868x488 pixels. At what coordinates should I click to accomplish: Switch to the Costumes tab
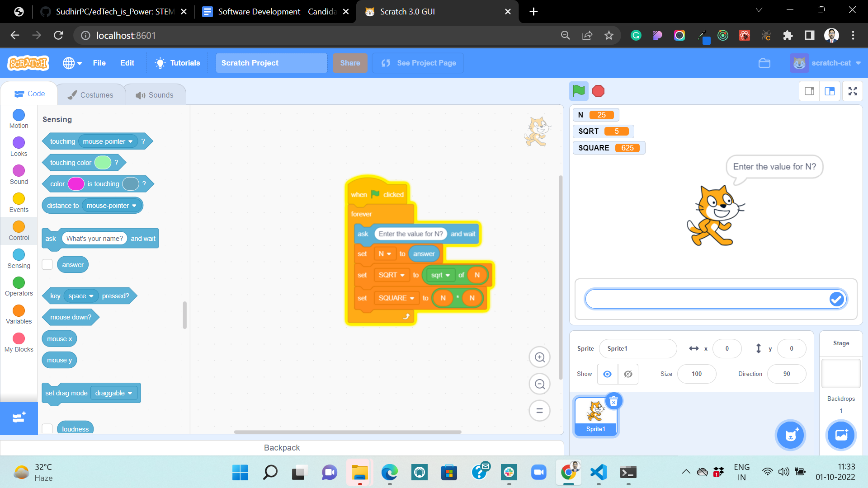[91, 94]
